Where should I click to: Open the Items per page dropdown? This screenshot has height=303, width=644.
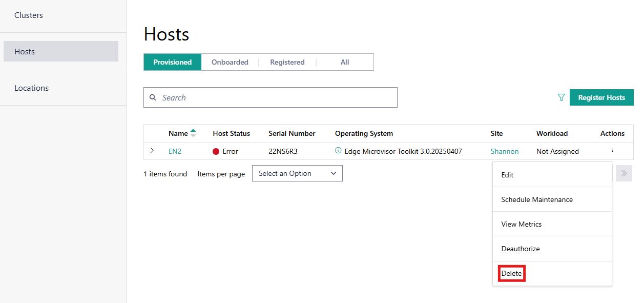click(x=297, y=173)
